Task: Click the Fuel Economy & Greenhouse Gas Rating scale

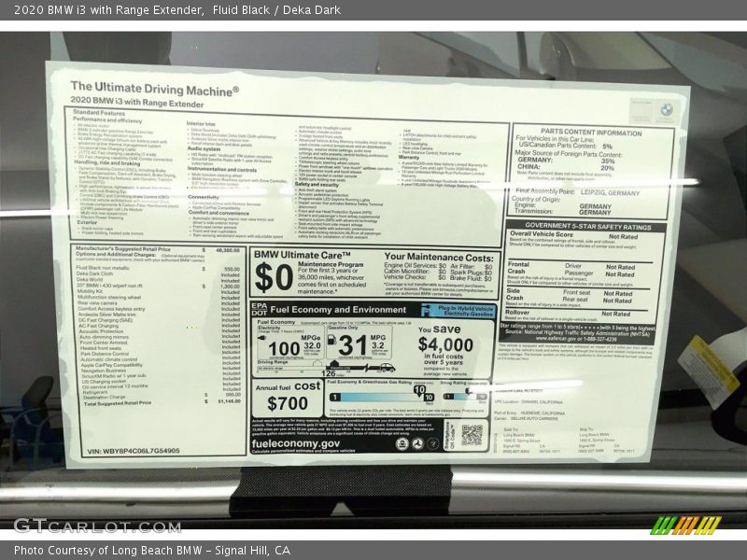Action: click(378, 397)
